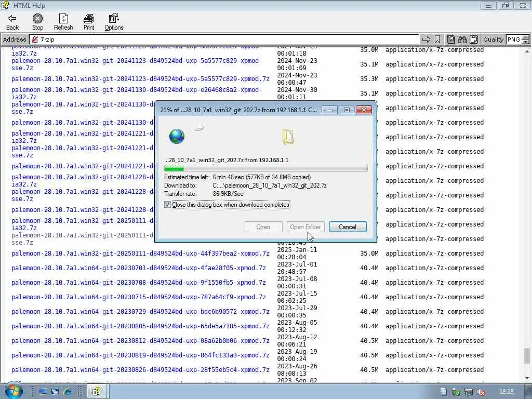Select the Transfer rate 86.9KB/Sec value
532x399 pixels.
click(x=228, y=194)
